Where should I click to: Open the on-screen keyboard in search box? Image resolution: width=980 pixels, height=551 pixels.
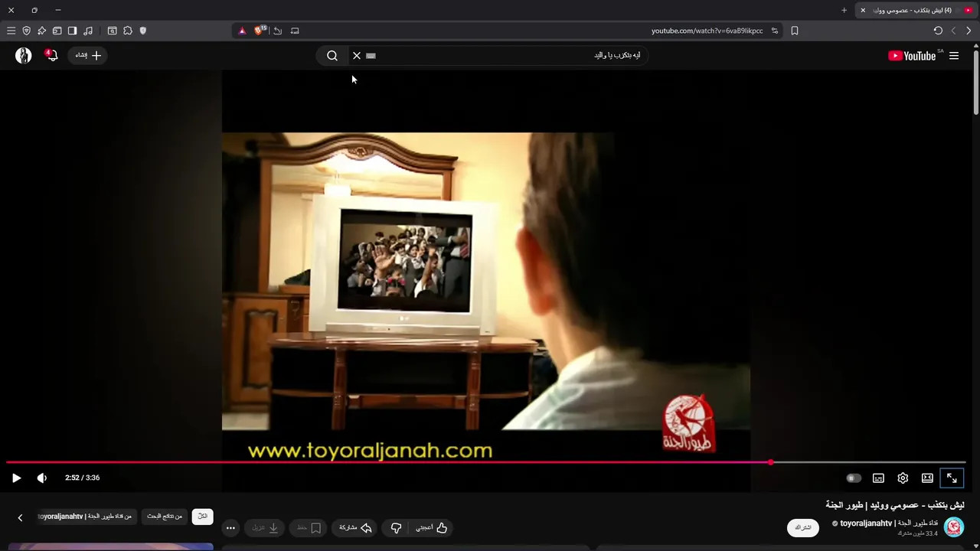(371, 55)
